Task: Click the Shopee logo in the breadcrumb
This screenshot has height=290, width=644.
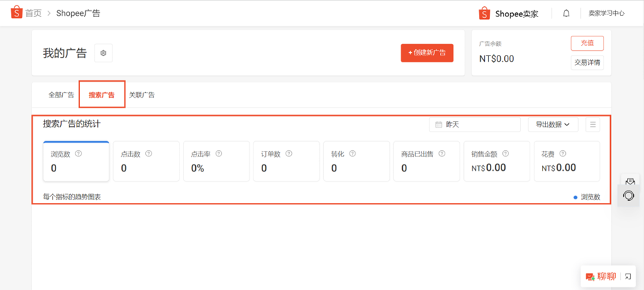Action: tap(16, 13)
